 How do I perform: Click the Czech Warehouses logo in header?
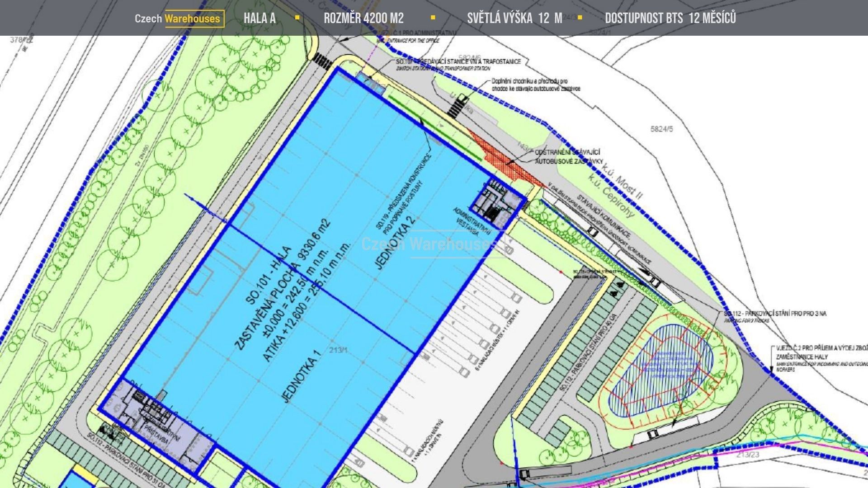point(179,19)
